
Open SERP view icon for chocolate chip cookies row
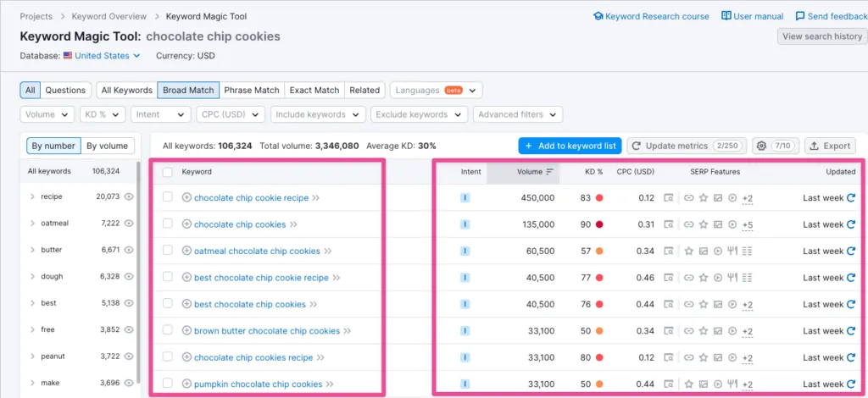point(669,224)
